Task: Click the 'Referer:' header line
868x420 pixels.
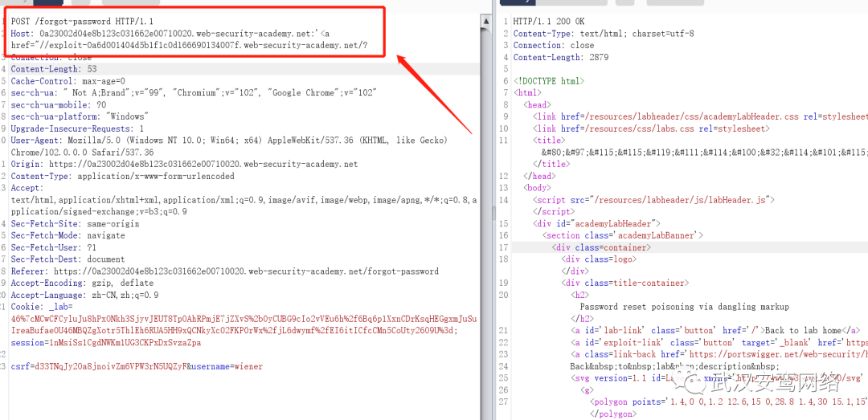Action: click(225, 271)
